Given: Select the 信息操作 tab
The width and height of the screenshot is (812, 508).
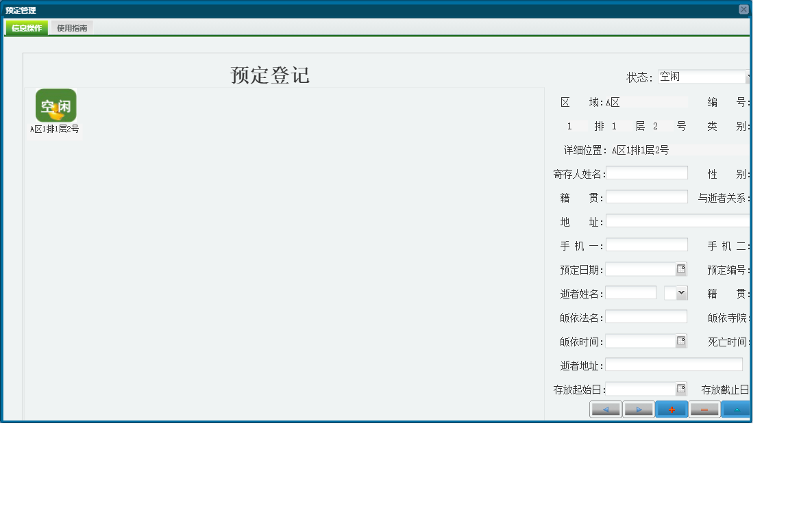Looking at the screenshot, I should coord(26,27).
